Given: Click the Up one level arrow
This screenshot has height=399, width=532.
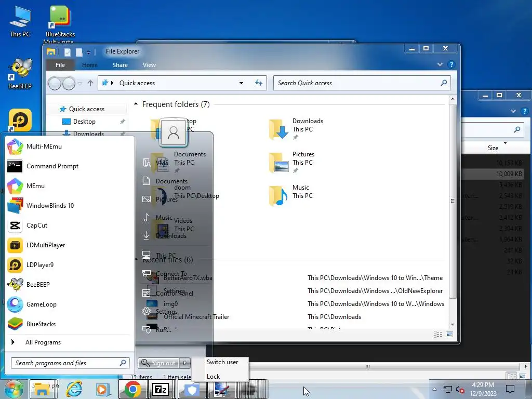Looking at the screenshot, I should [90, 83].
